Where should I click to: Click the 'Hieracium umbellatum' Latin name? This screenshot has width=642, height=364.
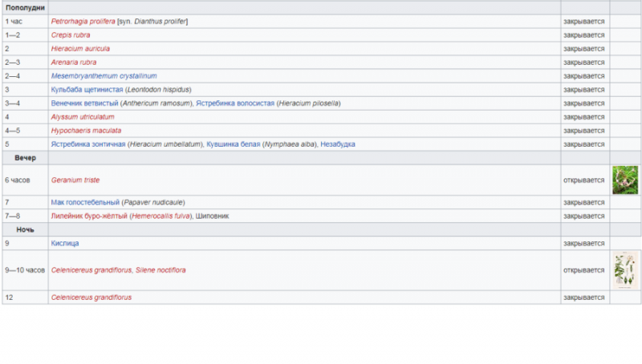[x=165, y=144]
